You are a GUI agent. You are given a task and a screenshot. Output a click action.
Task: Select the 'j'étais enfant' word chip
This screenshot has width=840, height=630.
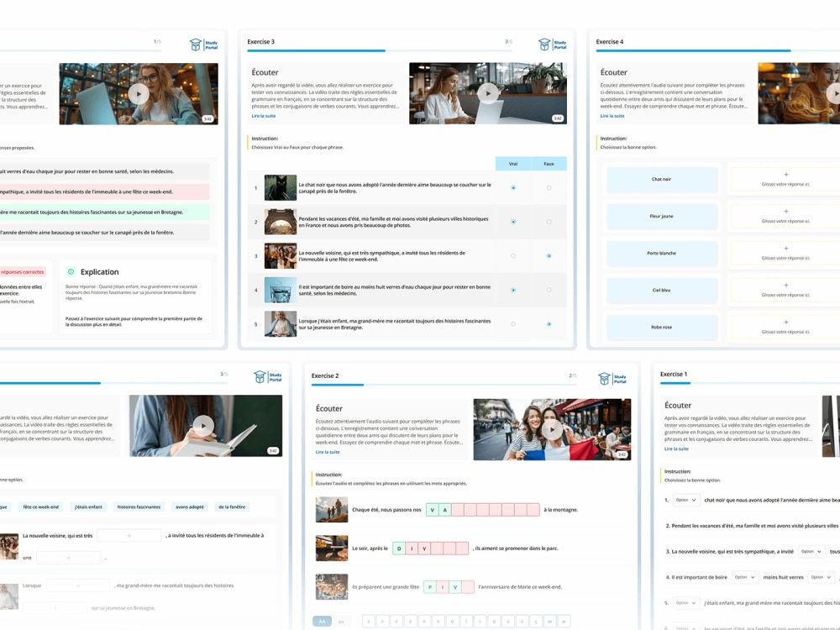tap(88, 507)
